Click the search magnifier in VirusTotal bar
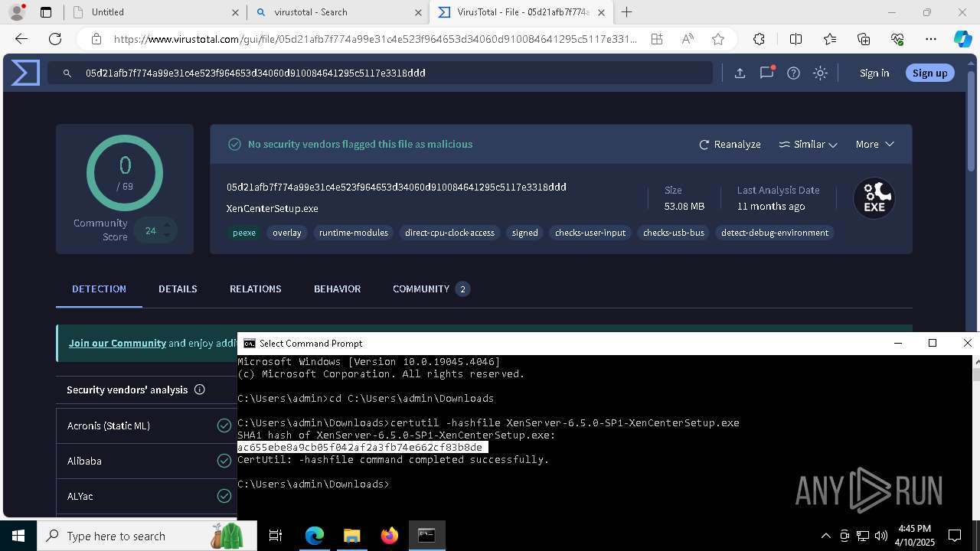980x551 pixels. coord(67,73)
